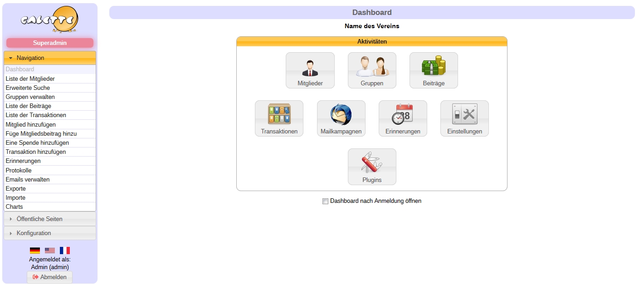Viewport: 644px width, 285px height.
Task: Select Erweiterte Suche in navigation
Action: [x=28, y=88]
